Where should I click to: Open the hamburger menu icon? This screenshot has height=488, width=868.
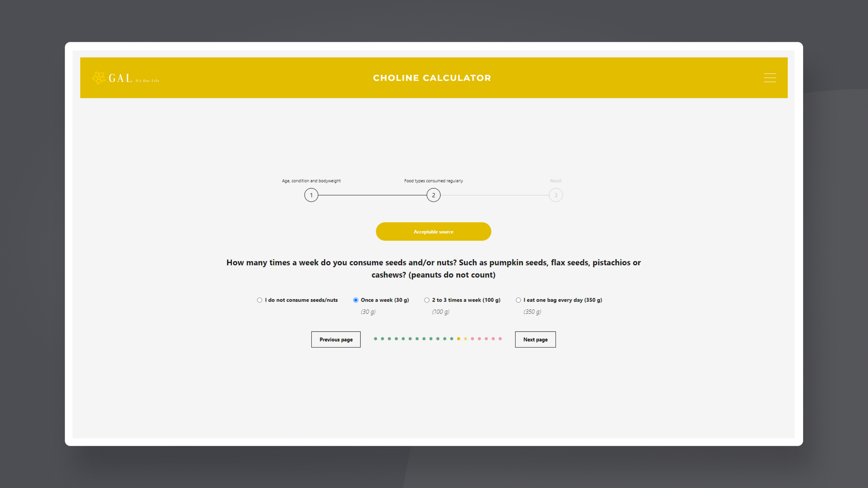click(770, 78)
